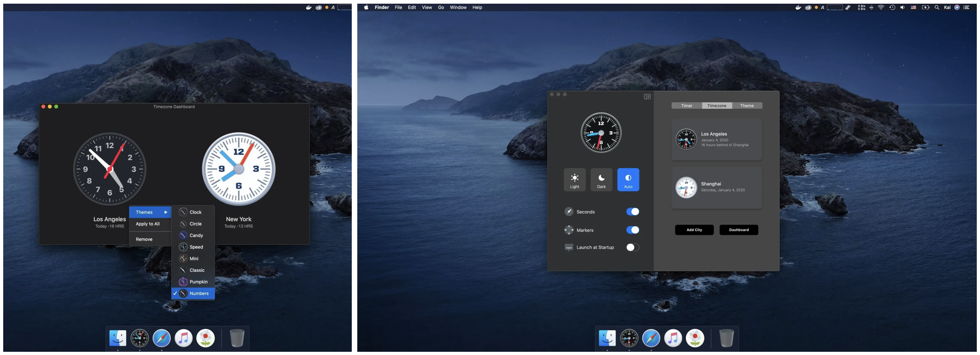This screenshot has width=980, height=355.
Task: Open the battery status menu
Action: click(x=925, y=7)
